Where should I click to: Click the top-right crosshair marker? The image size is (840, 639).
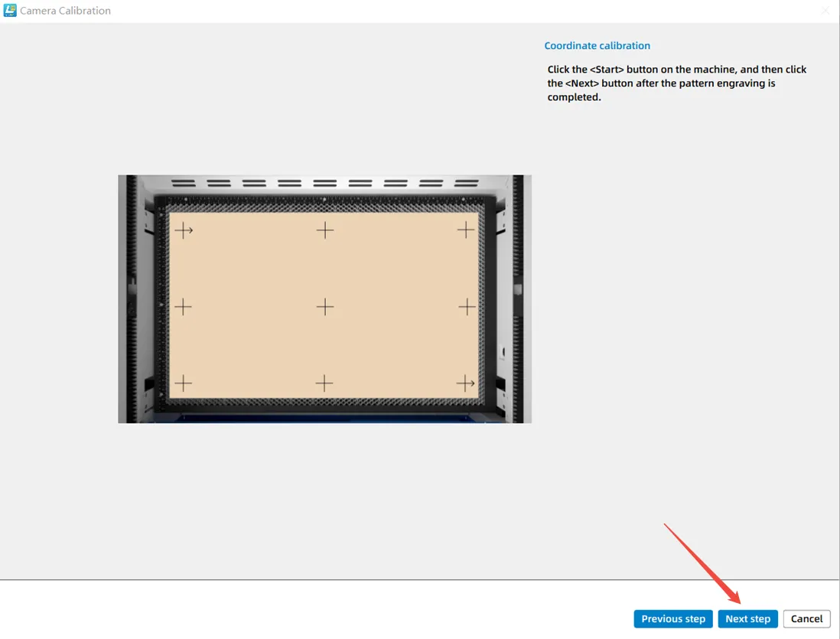coord(466,230)
